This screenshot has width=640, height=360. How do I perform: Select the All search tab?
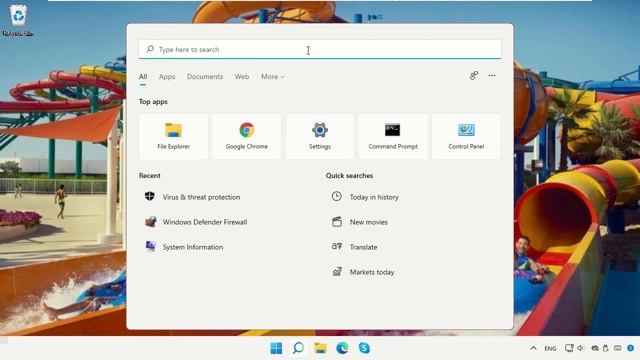[x=143, y=77]
